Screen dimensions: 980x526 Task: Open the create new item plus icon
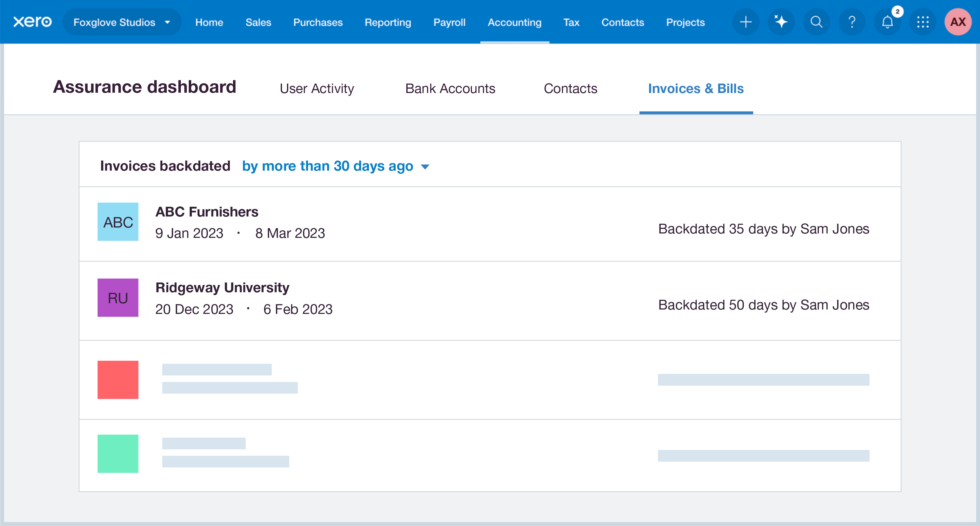tap(745, 22)
